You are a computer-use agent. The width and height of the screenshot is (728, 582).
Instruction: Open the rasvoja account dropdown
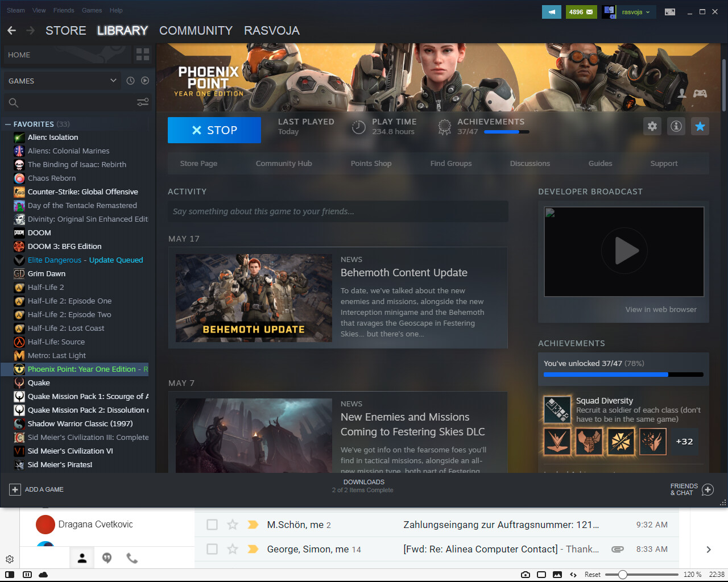pos(636,12)
